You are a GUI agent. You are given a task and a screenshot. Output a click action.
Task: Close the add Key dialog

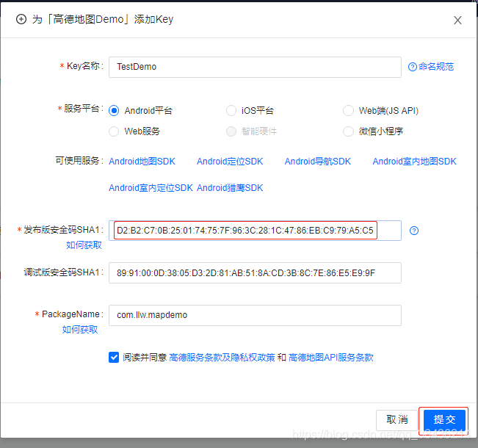(x=457, y=20)
